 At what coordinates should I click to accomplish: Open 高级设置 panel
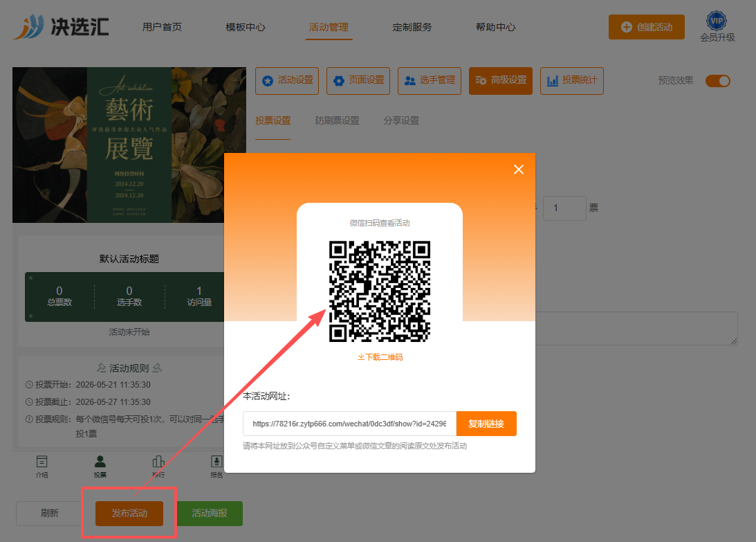[501, 80]
